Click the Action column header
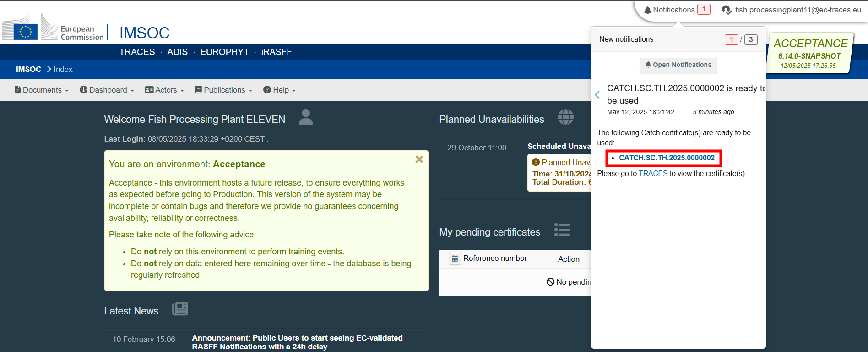 (569, 259)
